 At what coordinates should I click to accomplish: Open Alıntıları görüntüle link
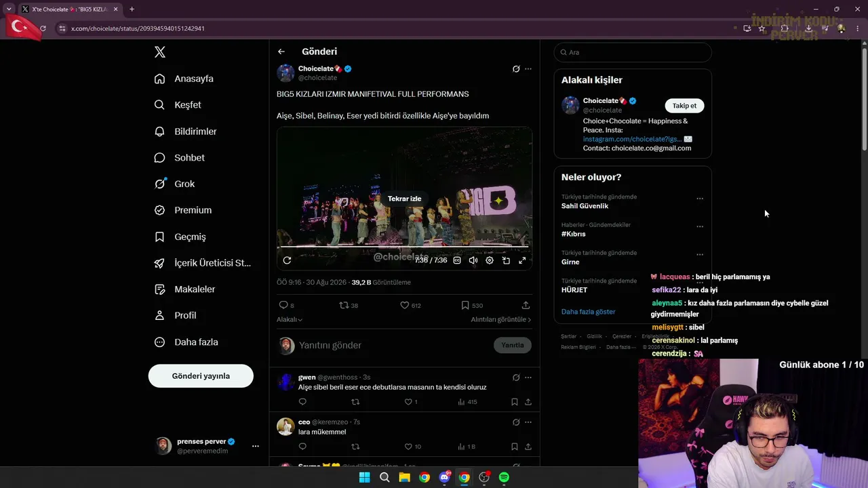(x=501, y=319)
